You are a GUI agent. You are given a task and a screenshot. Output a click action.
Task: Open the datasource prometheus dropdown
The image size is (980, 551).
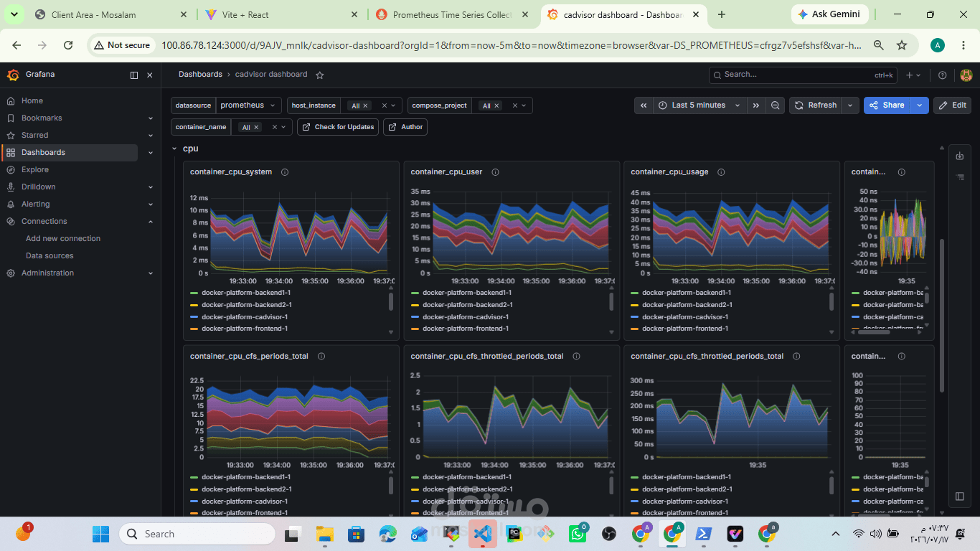(248, 105)
